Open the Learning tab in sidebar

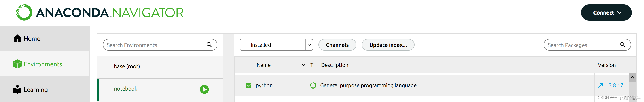coord(36,89)
